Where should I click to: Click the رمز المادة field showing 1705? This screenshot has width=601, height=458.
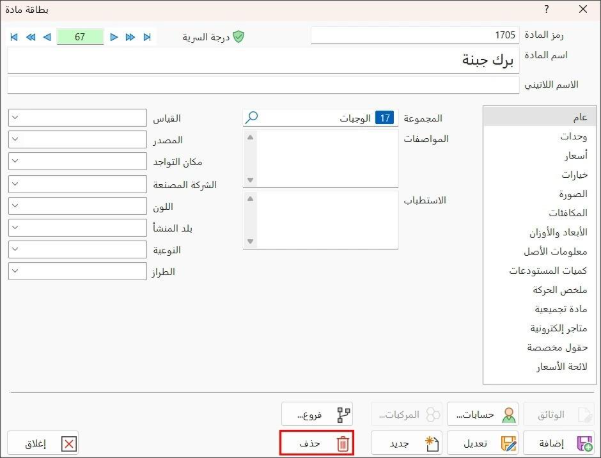pos(415,35)
